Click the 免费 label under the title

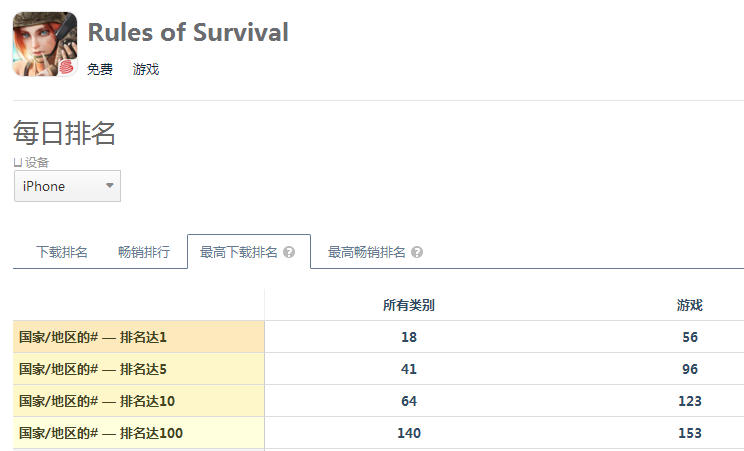pyautogui.click(x=100, y=69)
